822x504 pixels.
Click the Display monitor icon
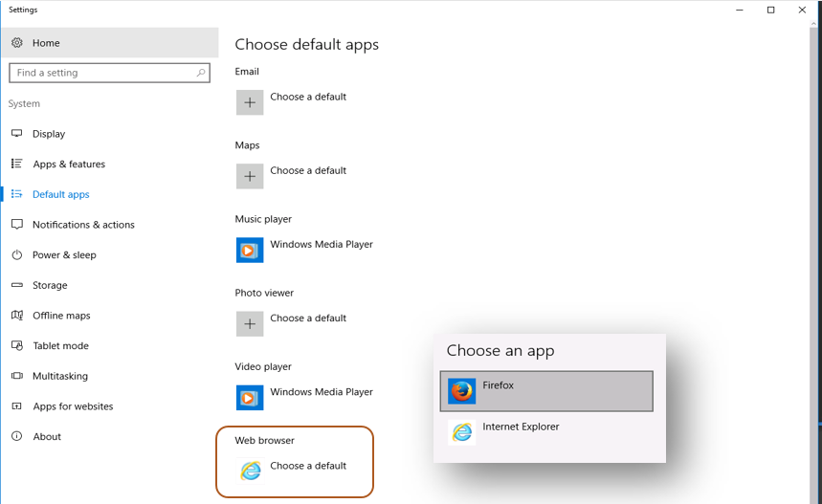(17, 134)
